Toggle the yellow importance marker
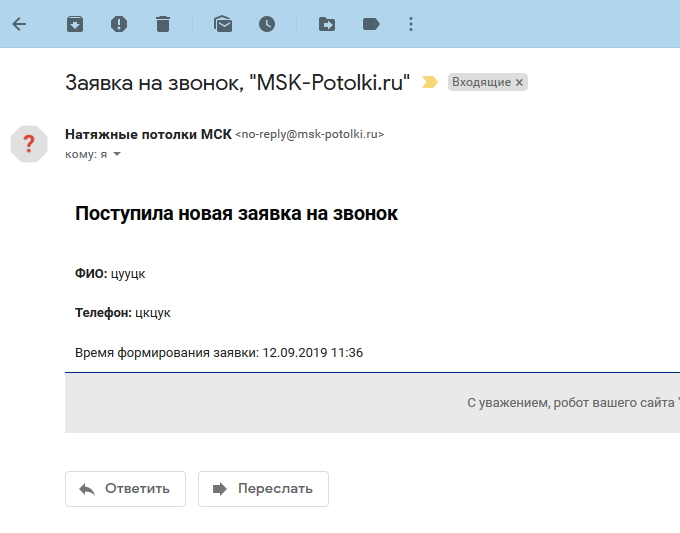 430,83
